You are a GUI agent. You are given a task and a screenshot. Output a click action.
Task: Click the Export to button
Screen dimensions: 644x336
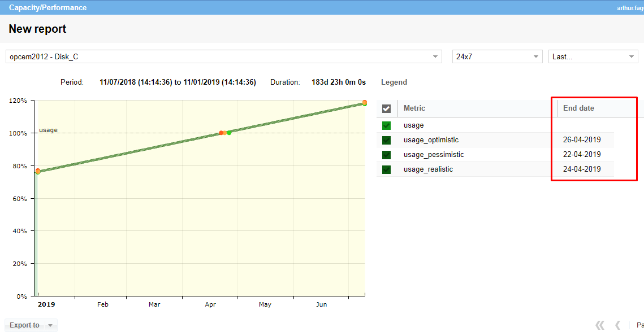pos(24,325)
